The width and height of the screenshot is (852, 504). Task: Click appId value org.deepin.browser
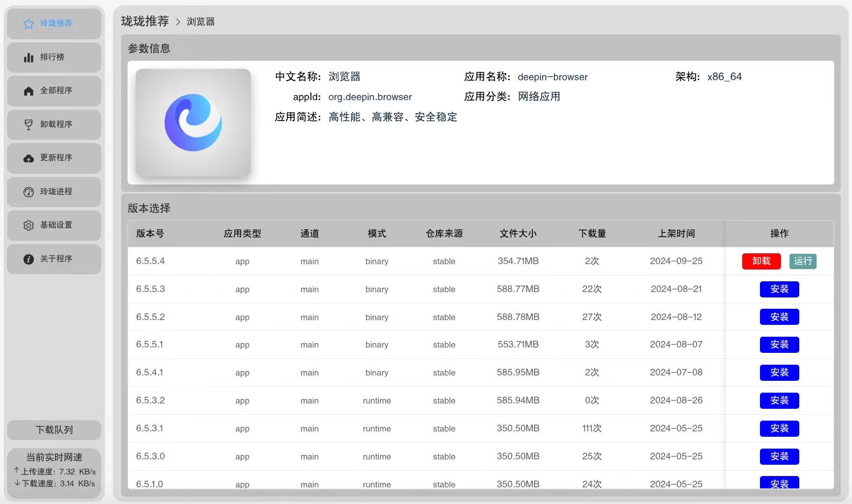point(370,97)
